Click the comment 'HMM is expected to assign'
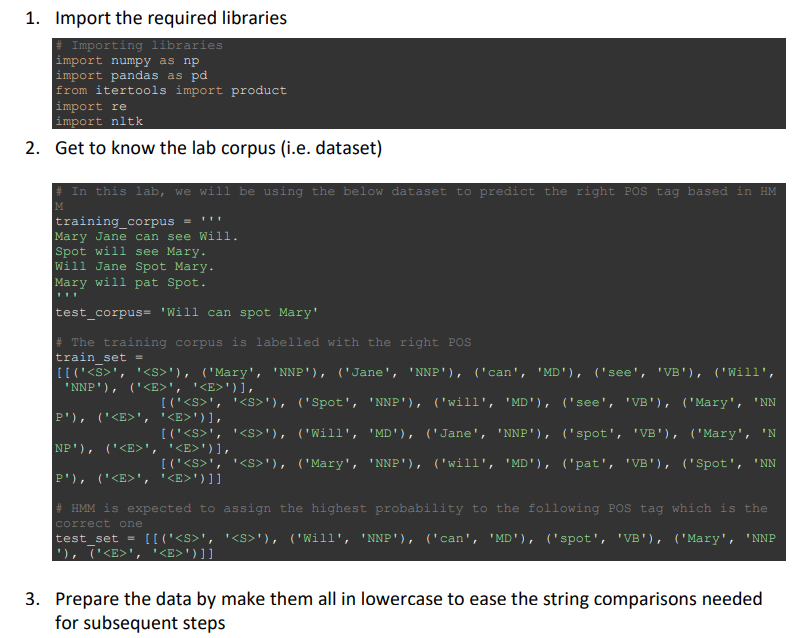Image resolution: width=811 pixels, height=638 pixels. [412, 516]
